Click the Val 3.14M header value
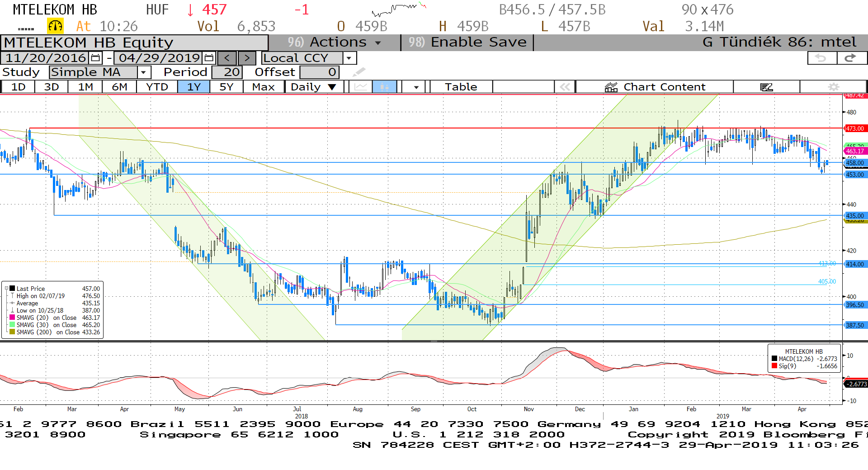Image resolution: width=868 pixels, height=470 pixels. [x=684, y=26]
